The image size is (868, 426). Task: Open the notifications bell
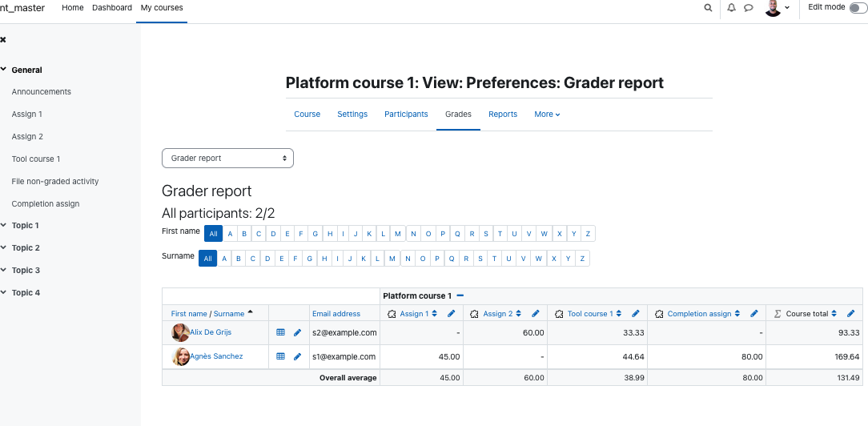pos(731,8)
